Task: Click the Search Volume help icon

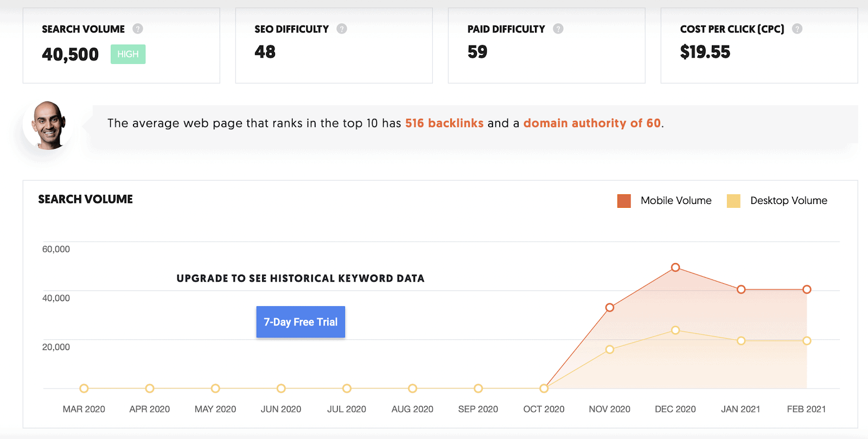Action: [x=138, y=29]
